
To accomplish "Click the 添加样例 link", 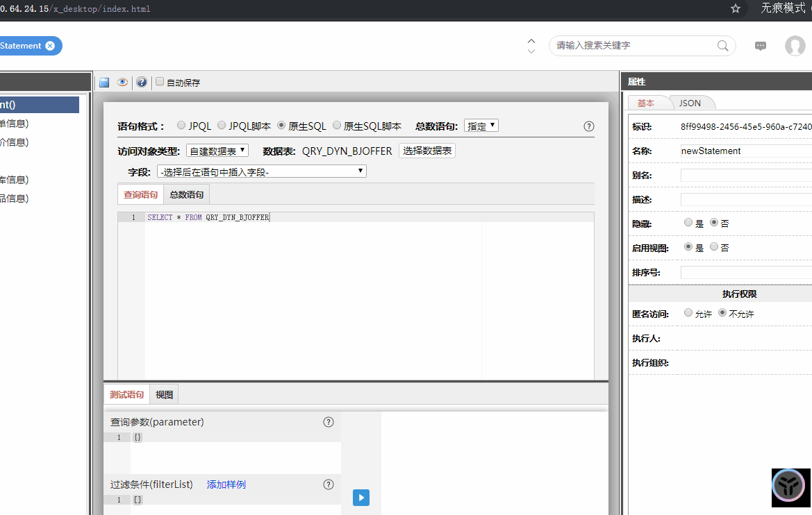I will [226, 484].
